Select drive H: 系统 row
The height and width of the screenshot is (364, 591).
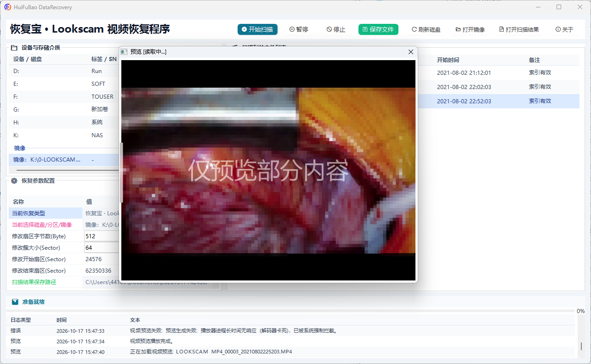pyautogui.click(x=64, y=123)
